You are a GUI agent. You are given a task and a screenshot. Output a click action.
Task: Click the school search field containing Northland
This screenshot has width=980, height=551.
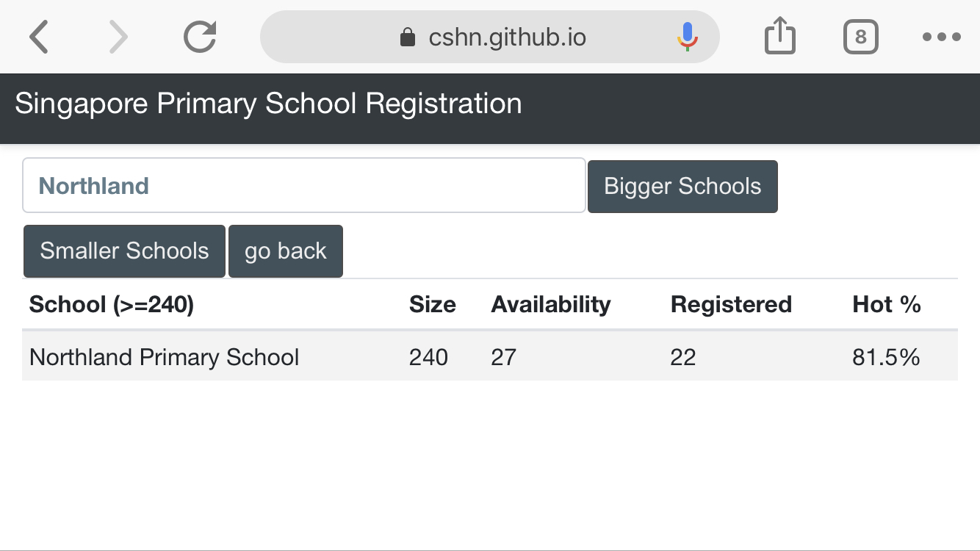pos(303,186)
